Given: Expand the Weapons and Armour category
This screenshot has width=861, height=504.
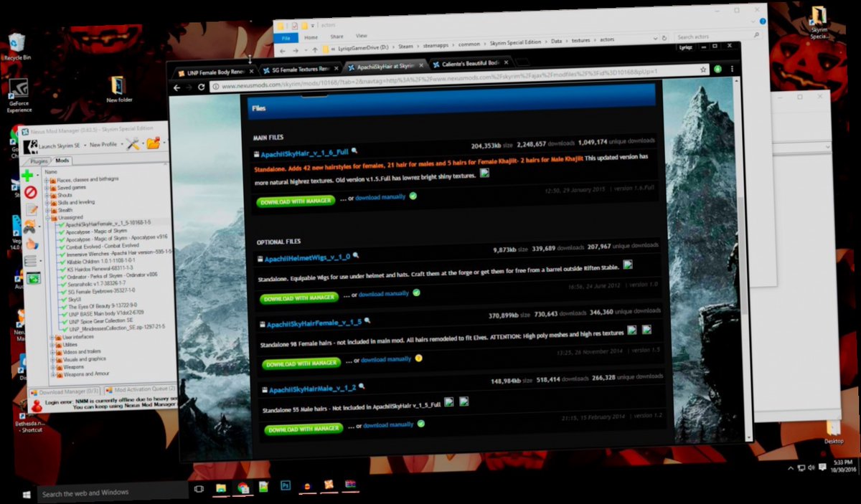Looking at the screenshot, I should pos(55,375).
